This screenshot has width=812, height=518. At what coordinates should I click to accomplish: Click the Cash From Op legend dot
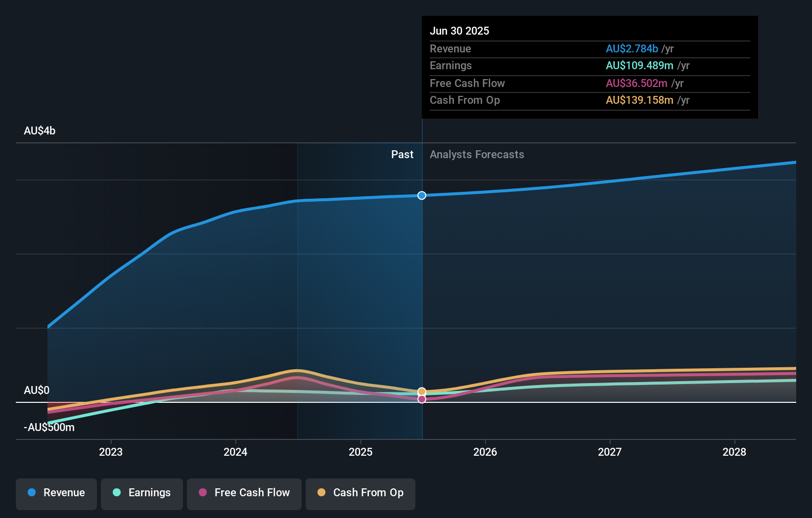(321, 493)
